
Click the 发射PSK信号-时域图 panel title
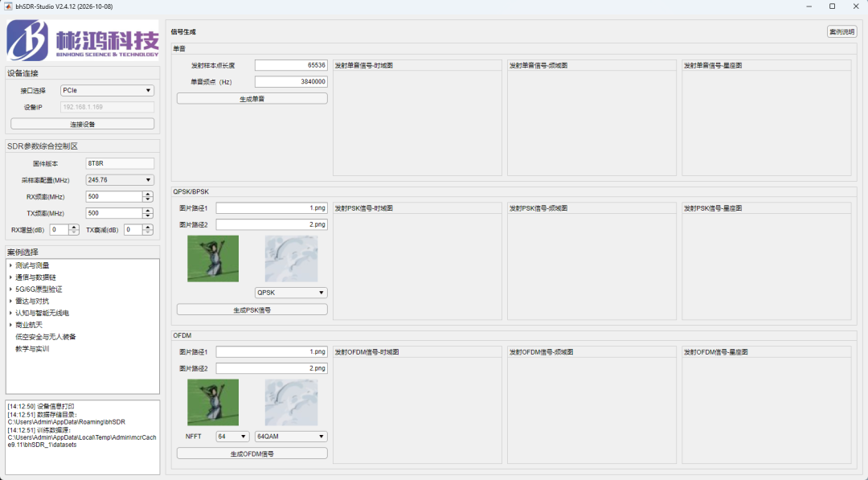click(x=364, y=208)
